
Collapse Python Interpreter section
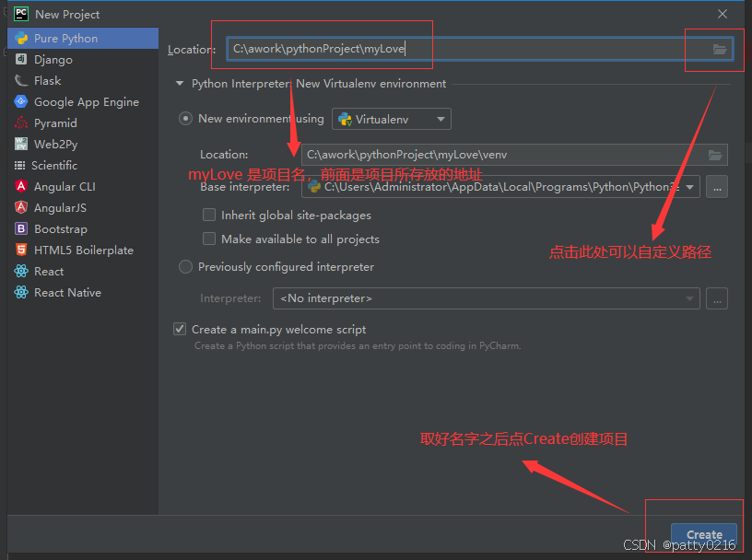180,84
